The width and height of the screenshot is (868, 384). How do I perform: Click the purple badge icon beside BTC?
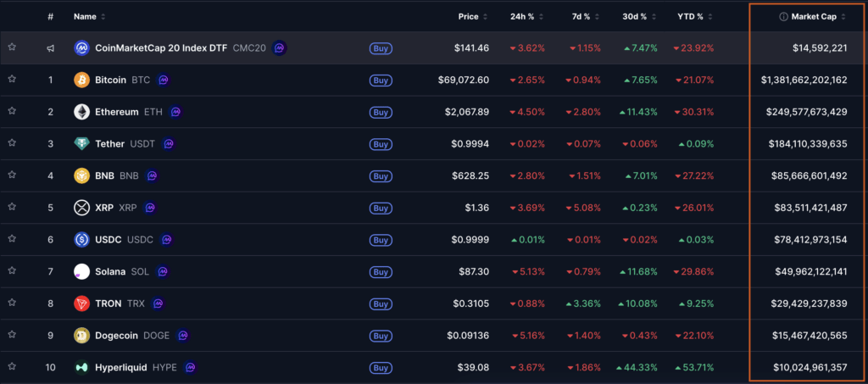[x=164, y=81]
